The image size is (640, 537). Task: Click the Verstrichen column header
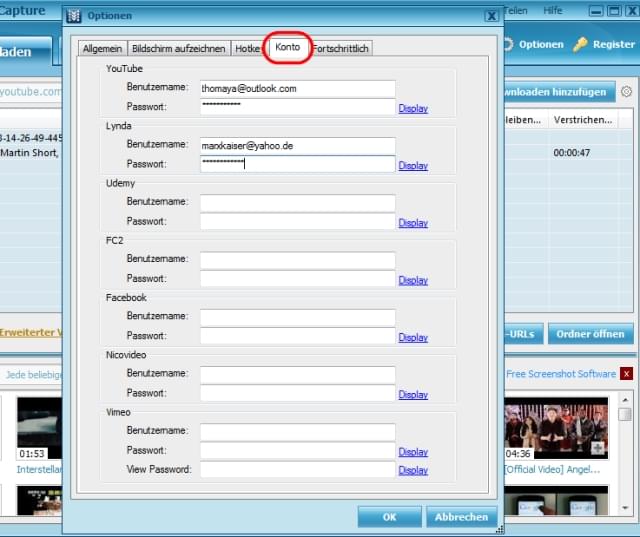point(583,120)
